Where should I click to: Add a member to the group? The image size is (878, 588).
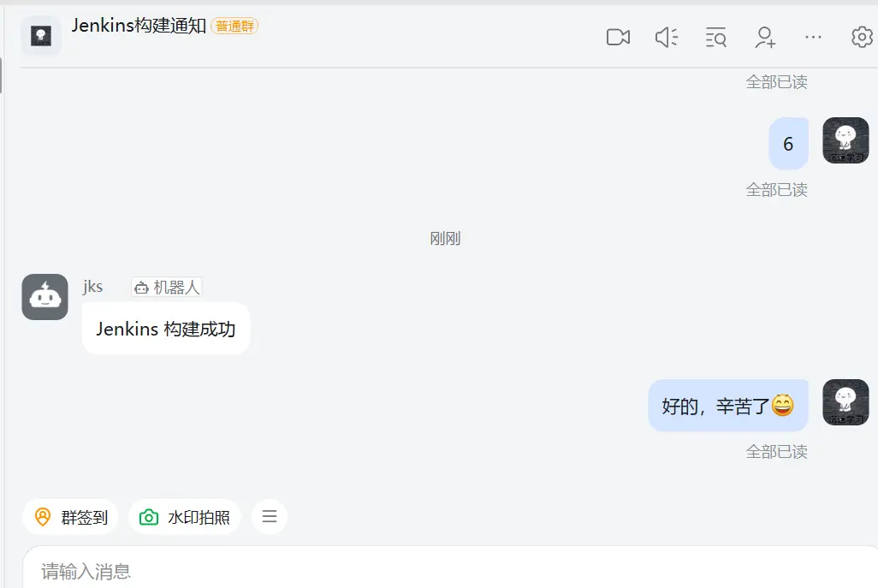[x=765, y=38]
